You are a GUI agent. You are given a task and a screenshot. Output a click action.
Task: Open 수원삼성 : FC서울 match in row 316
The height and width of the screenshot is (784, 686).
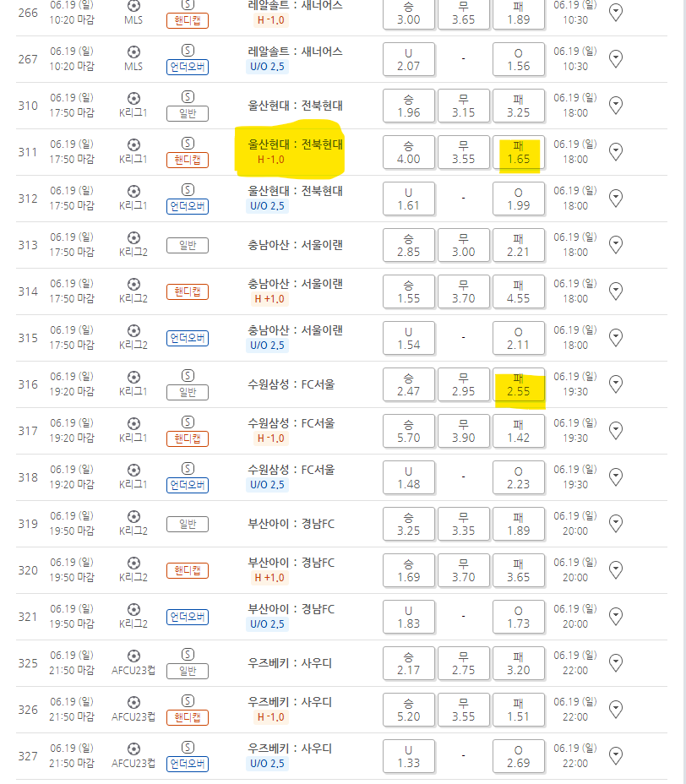tap(291, 384)
